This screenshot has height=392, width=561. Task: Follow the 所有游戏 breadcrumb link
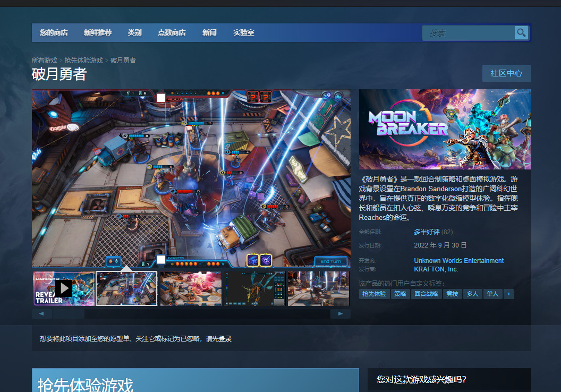coord(45,61)
